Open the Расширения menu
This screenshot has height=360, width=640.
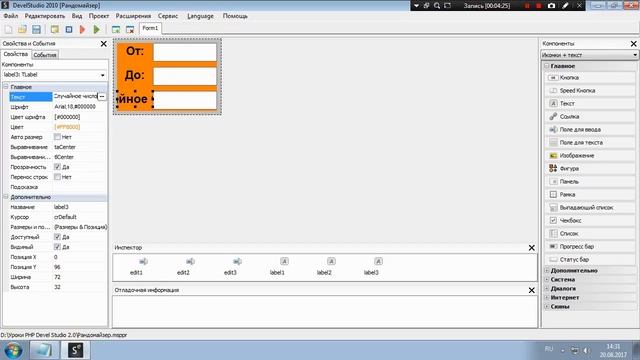pyautogui.click(x=133, y=16)
